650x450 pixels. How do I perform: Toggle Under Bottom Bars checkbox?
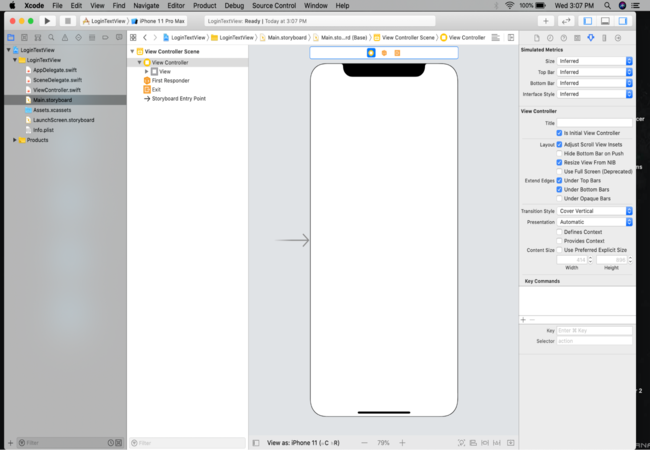point(559,189)
